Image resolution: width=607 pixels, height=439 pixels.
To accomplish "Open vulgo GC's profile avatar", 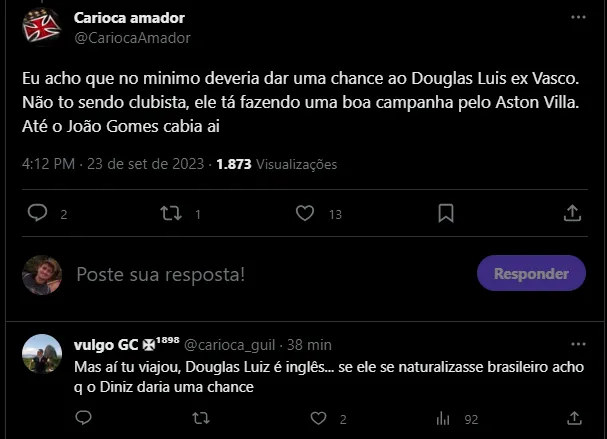I will pos(42,353).
